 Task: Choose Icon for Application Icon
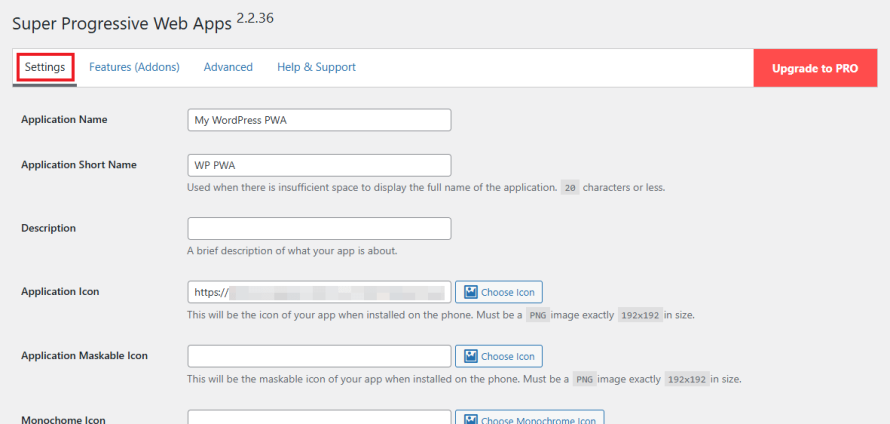tap(499, 292)
